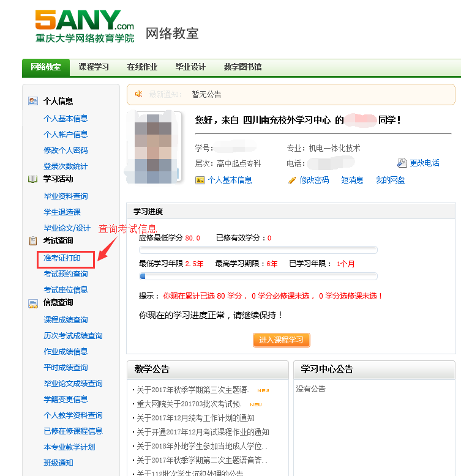
Task: Click the 个人信息 section icon
Action: click(x=33, y=101)
